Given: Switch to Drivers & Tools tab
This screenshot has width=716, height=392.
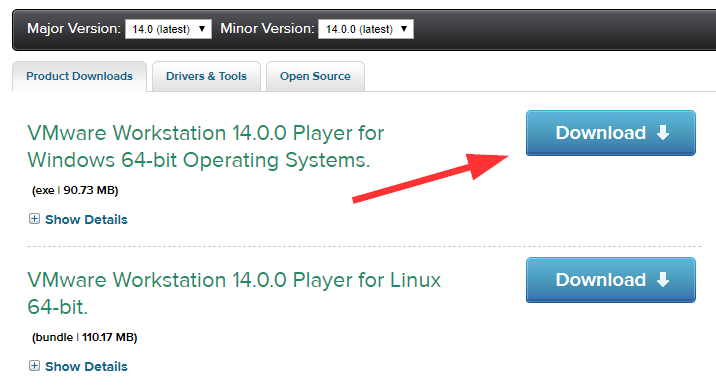Looking at the screenshot, I should [206, 76].
